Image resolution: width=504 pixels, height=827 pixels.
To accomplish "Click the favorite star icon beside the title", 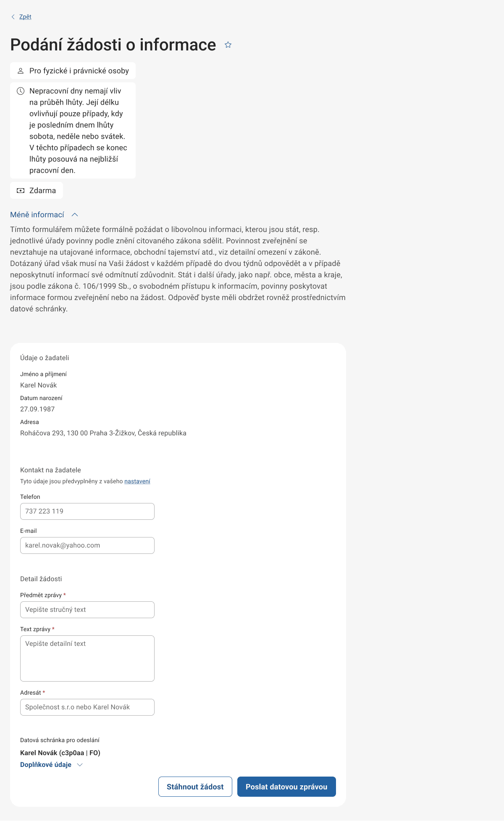I will 228,45.
